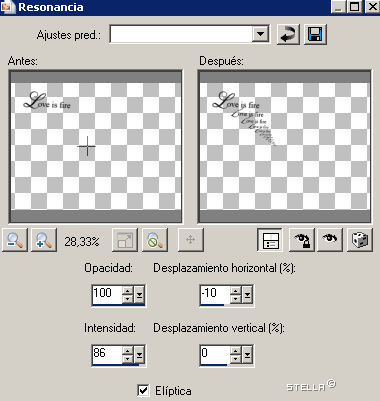Viewport: 380px width, 401px height.
Task: Zoom out the preview with minus magnifier
Action: [x=15, y=240]
